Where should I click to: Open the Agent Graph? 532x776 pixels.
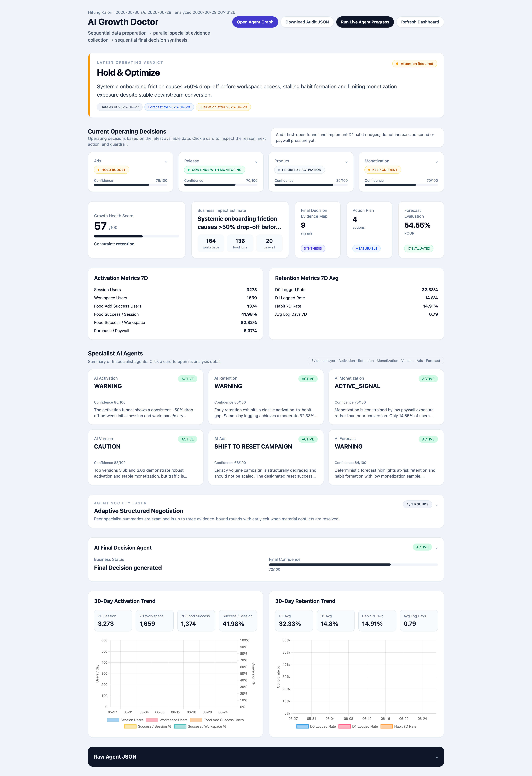click(255, 22)
